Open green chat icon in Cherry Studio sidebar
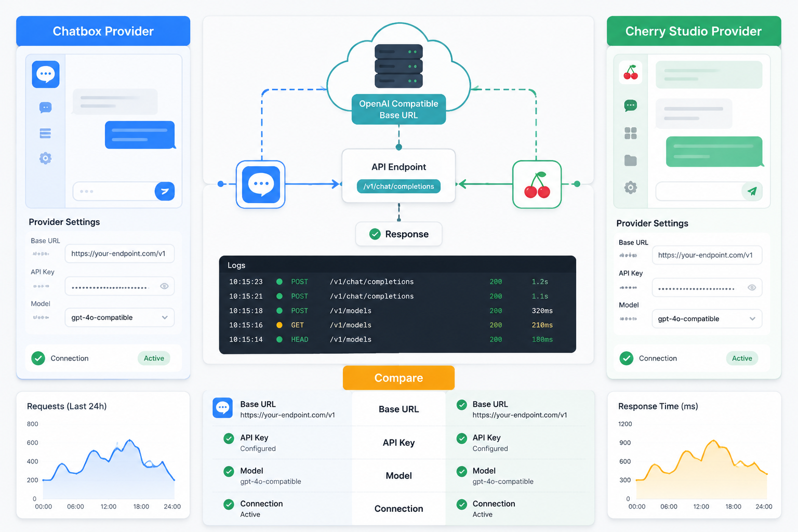This screenshot has width=798, height=532. 630,106
